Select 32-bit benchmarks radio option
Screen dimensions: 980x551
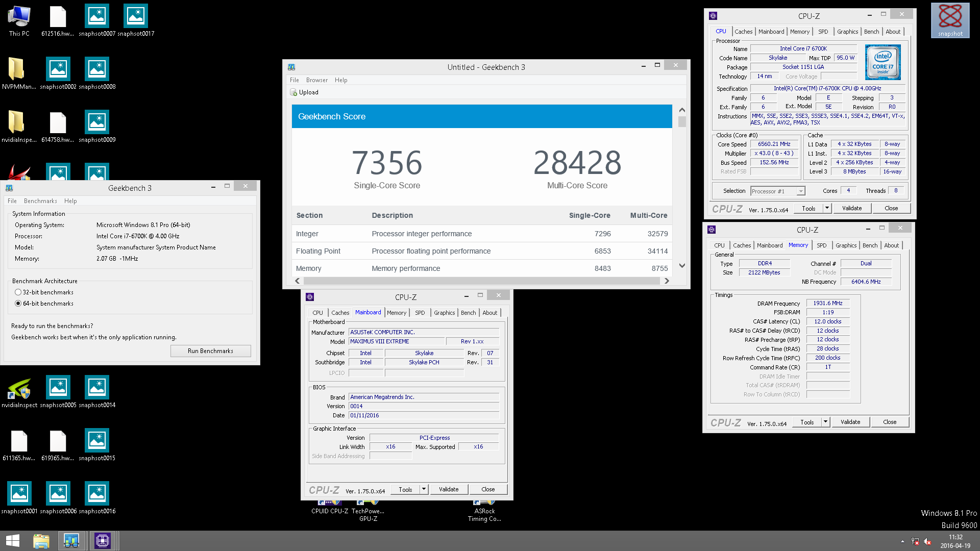point(18,292)
